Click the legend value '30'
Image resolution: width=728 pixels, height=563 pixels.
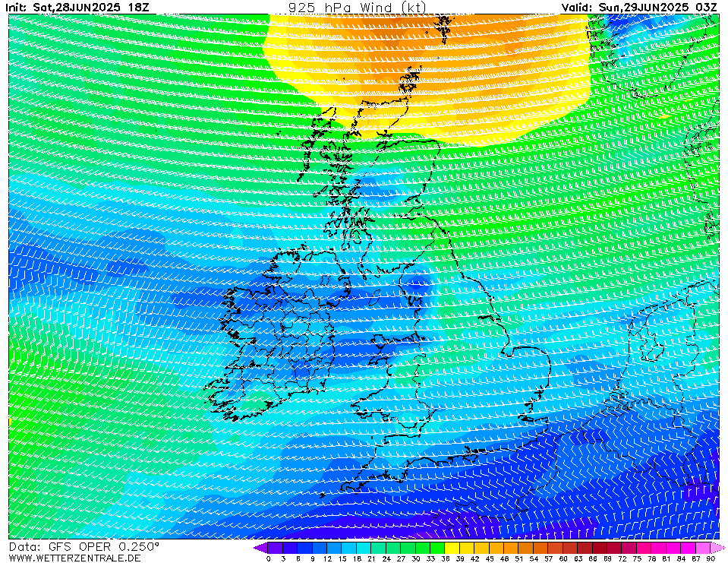pyautogui.click(x=415, y=558)
